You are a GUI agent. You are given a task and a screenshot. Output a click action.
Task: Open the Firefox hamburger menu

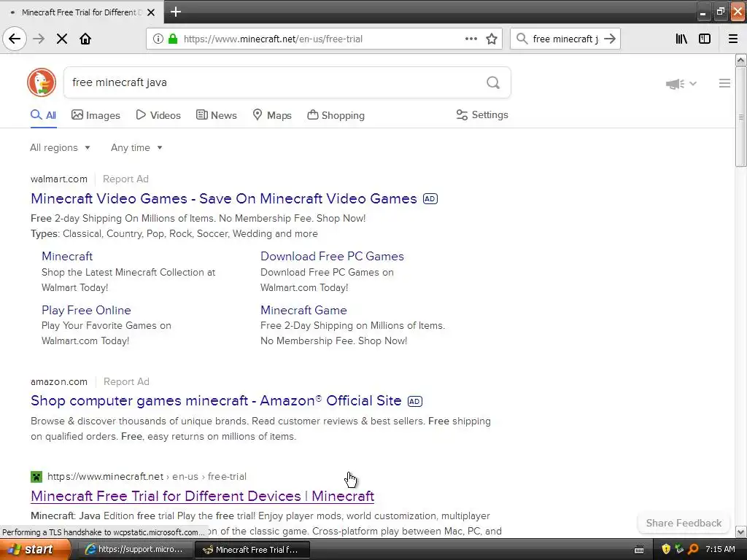733,39
